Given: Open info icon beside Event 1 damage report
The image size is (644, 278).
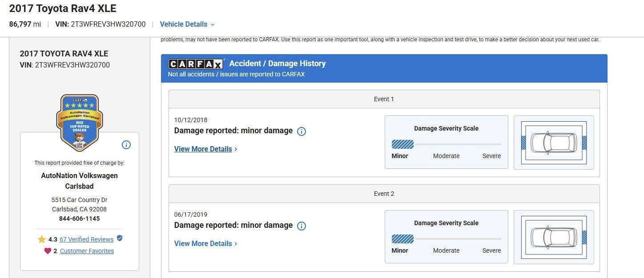Looking at the screenshot, I should click(x=302, y=131).
